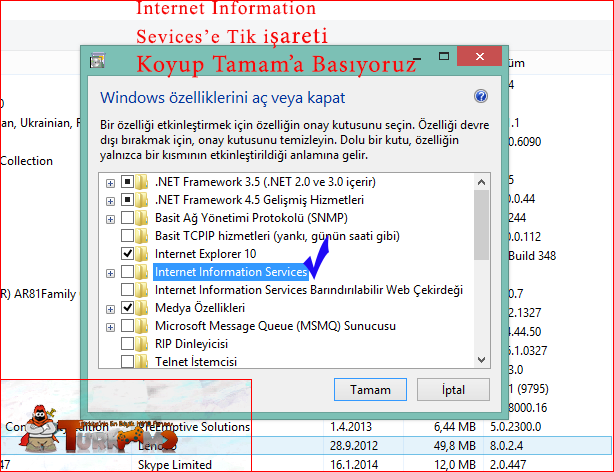Viewport: 614px width, 472px height.
Task: Click 12,0 MB size cell in Skype row
Action: (x=455, y=465)
